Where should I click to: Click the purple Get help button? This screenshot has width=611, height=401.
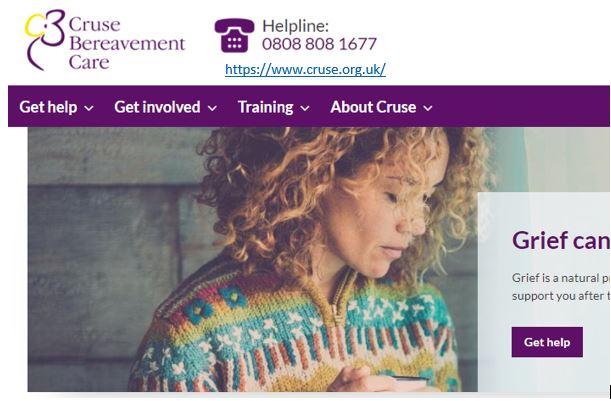tap(547, 342)
